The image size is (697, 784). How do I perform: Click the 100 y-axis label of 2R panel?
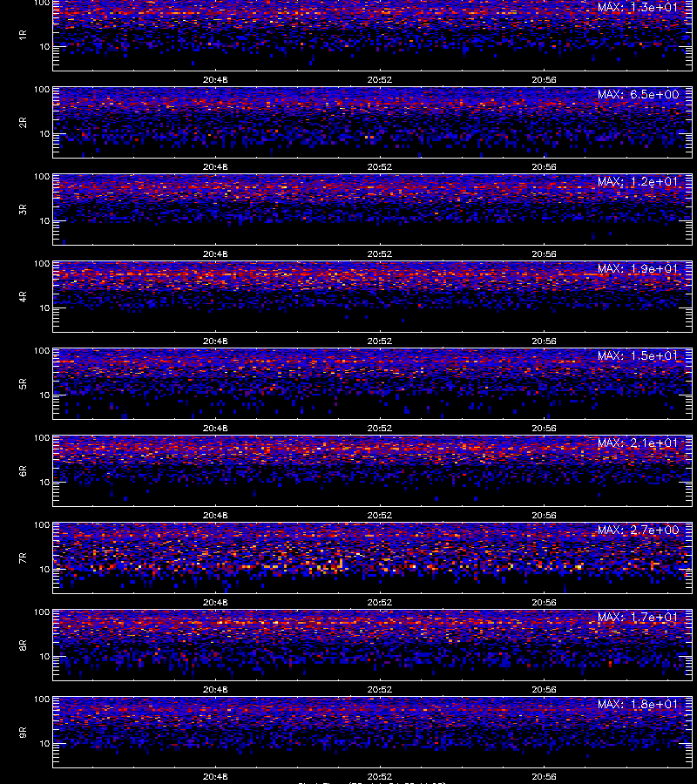42,90
